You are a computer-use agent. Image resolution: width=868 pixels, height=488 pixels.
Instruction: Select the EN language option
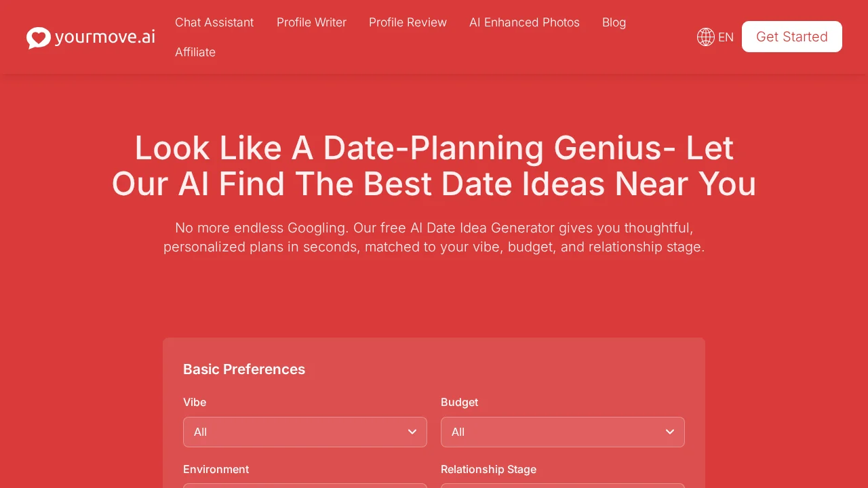tap(726, 37)
